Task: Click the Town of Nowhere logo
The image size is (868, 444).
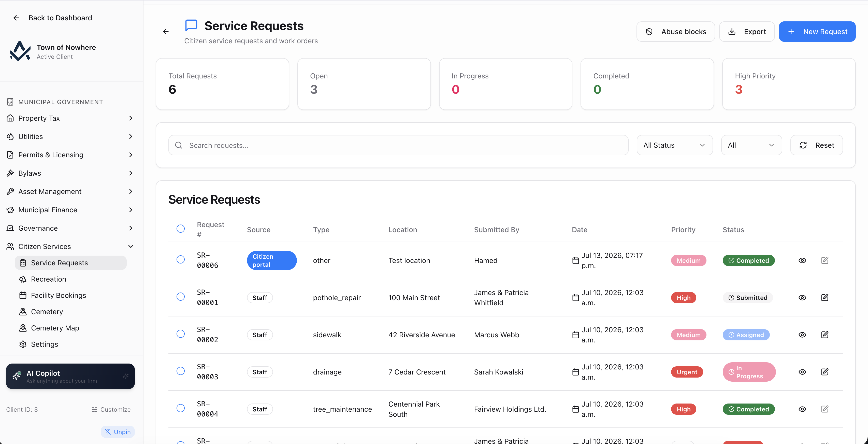Action: [x=20, y=51]
